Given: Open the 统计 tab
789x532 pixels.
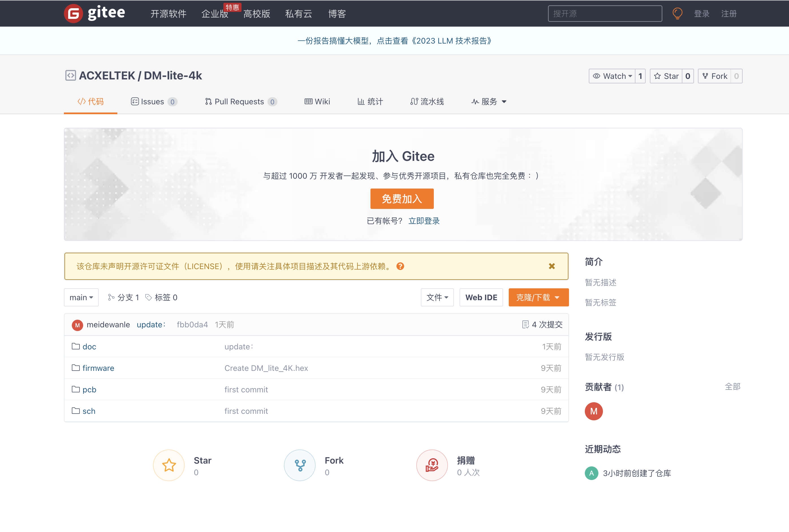Looking at the screenshot, I should pos(370,101).
